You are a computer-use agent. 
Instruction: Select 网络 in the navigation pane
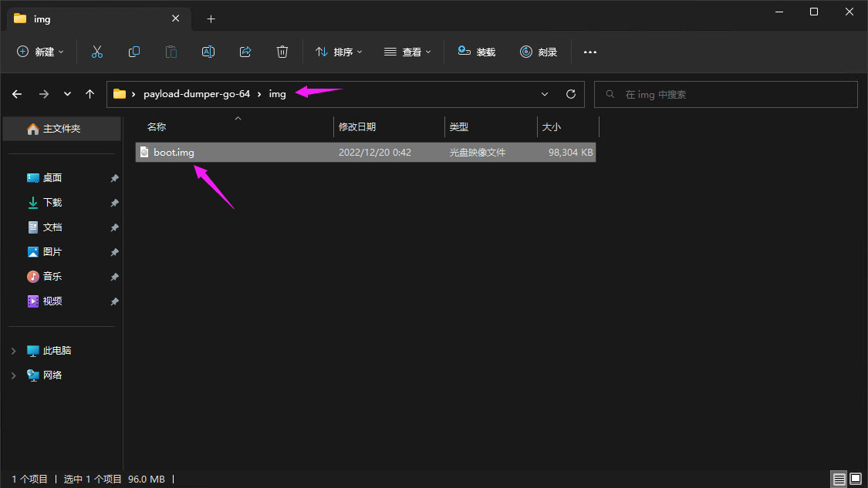tap(52, 375)
